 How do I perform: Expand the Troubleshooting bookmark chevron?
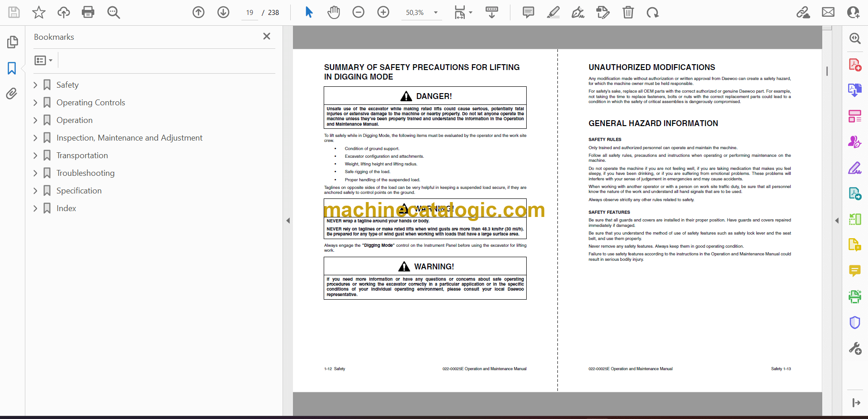click(x=36, y=173)
